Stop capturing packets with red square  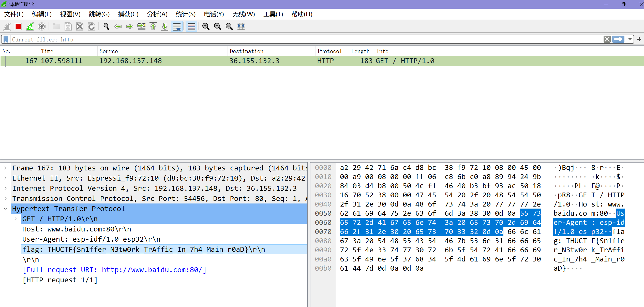coord(18,26)
